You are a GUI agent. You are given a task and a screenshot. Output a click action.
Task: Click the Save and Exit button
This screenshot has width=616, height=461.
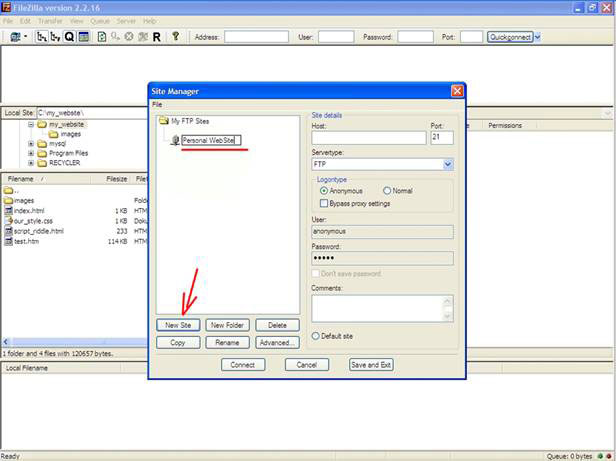coord(371,365)
